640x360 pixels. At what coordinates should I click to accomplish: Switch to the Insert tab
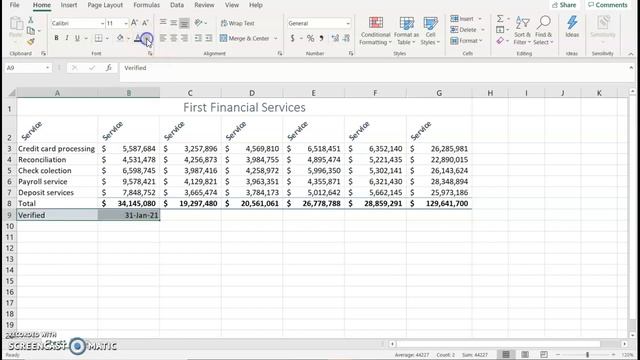69,5
